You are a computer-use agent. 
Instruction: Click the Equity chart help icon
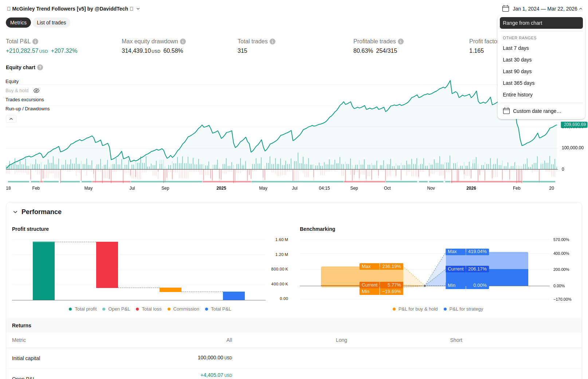[x=40, y=67]
